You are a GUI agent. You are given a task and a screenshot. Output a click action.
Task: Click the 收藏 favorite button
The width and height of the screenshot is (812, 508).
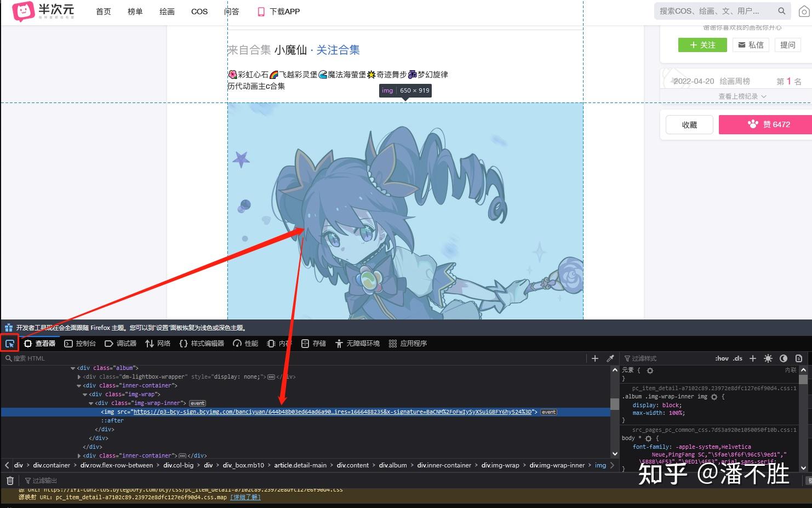(689, 125)
